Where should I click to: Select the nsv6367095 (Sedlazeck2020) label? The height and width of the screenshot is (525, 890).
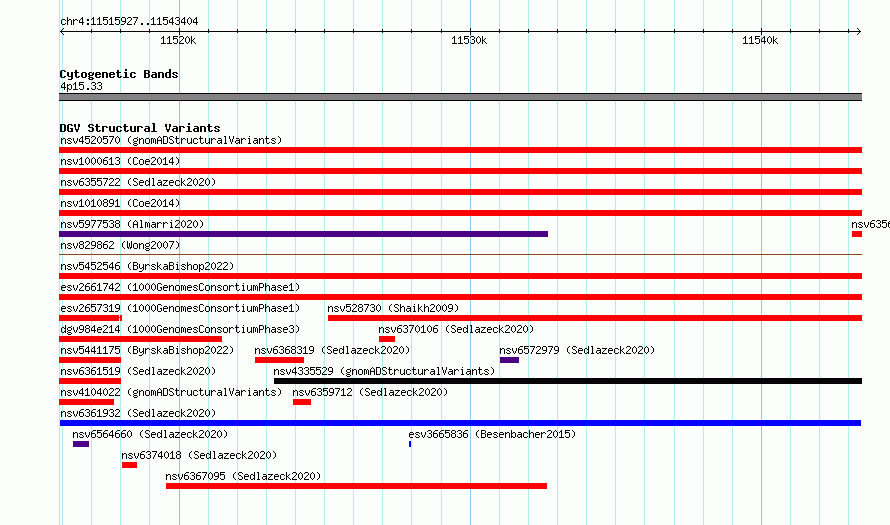243,476
